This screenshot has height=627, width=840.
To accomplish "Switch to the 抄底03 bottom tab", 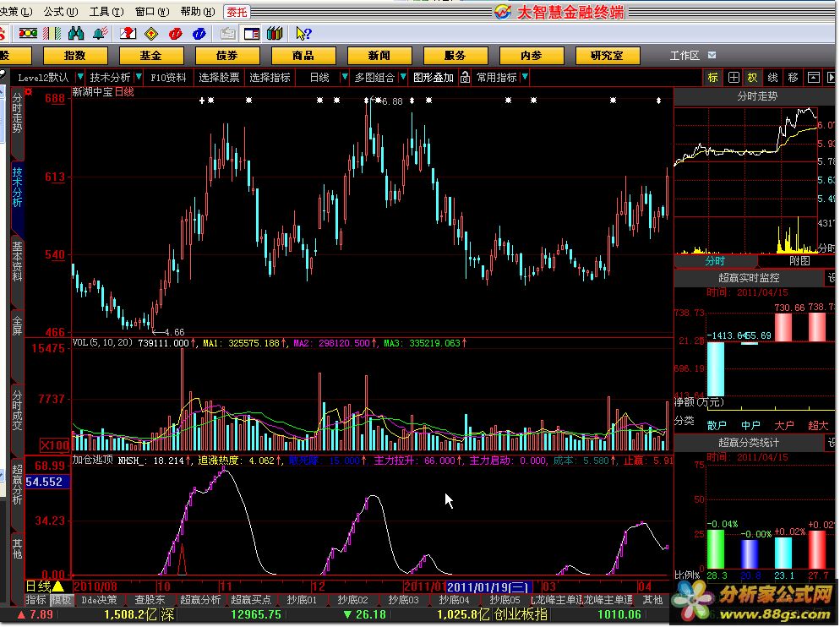I will (x=403, y=600).
